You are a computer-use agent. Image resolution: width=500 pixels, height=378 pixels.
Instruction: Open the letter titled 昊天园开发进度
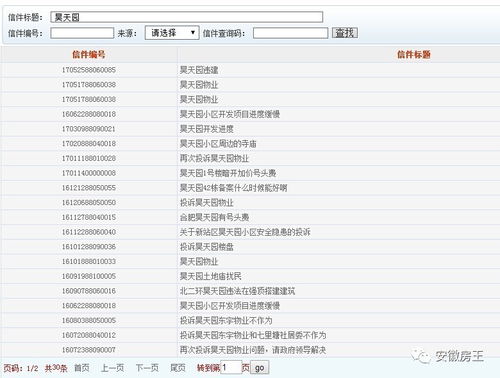[x=207, y=129]
